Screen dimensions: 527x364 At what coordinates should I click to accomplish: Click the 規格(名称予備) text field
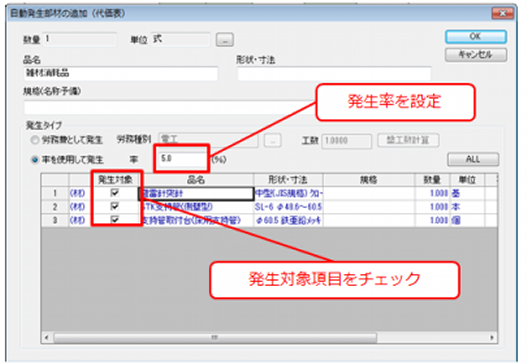point(168,108)
